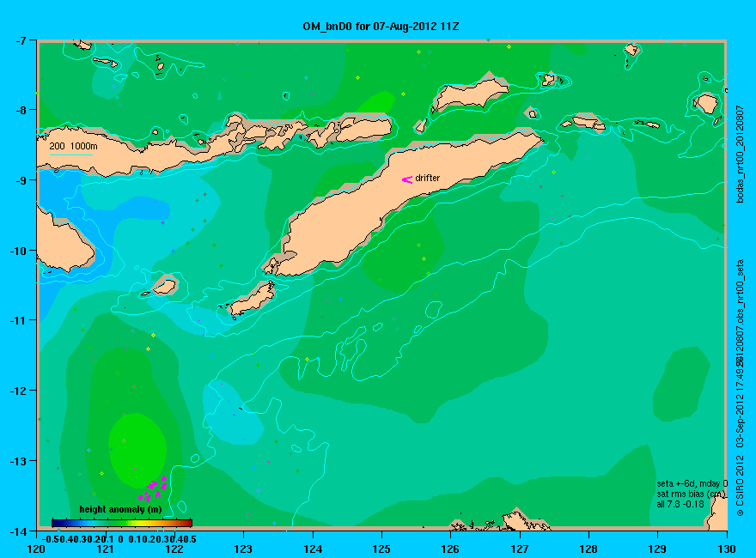Viewport: 756px width, 558px height.
Task: Click the vertical '03-Sep-2012' timestamp text
Action: coord(741,421)
